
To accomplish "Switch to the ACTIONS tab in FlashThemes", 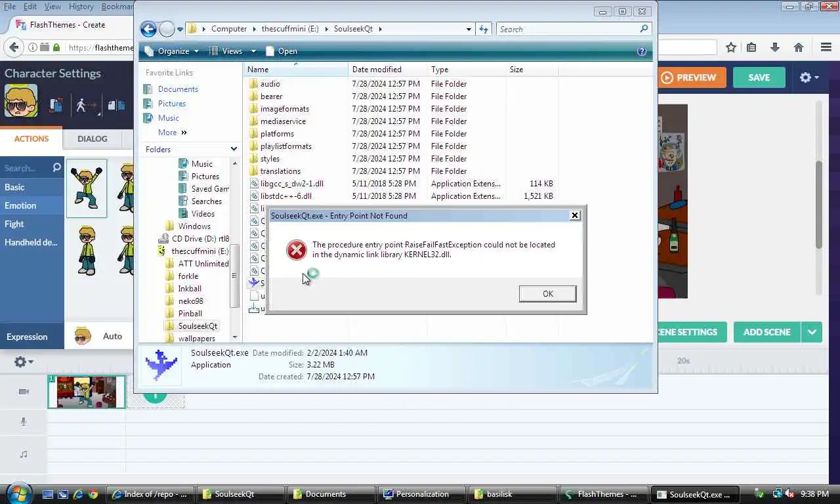I will [31, 138].
